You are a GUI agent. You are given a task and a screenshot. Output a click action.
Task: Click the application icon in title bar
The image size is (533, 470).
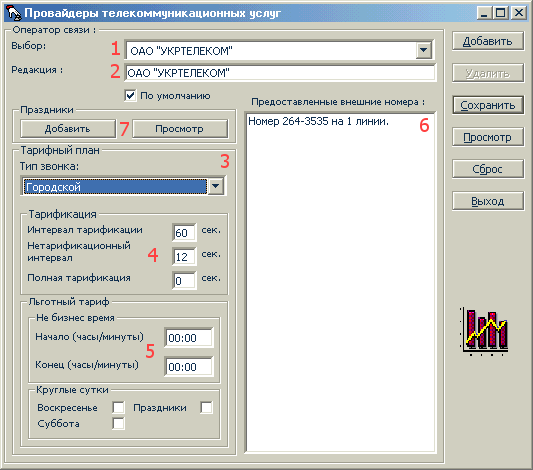(x=14, y=13)
